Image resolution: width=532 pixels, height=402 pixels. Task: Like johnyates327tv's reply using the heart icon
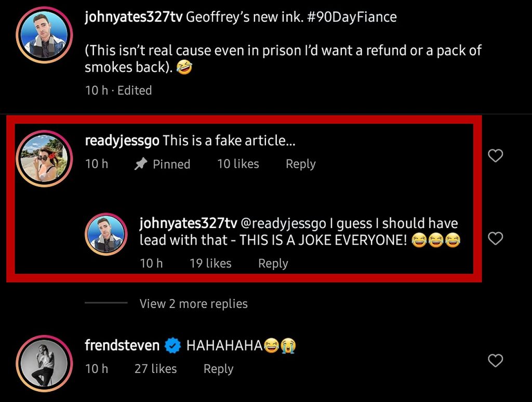click(496, 238)
